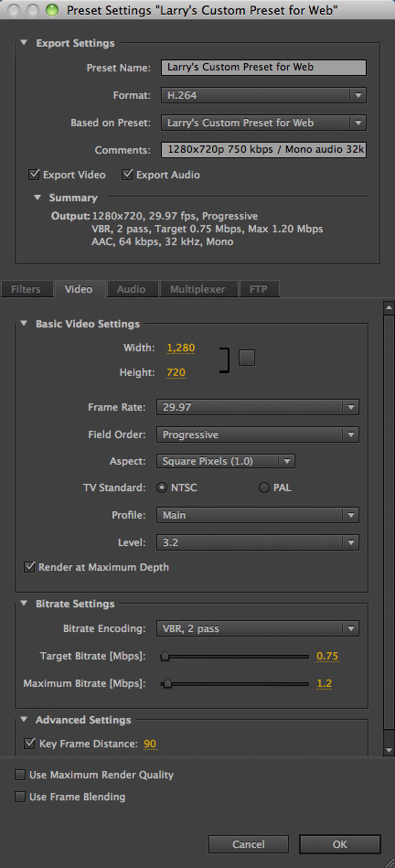Collapse the Export Settings disclosure triangle
This screenshot has height=868, width=395.
24,43
